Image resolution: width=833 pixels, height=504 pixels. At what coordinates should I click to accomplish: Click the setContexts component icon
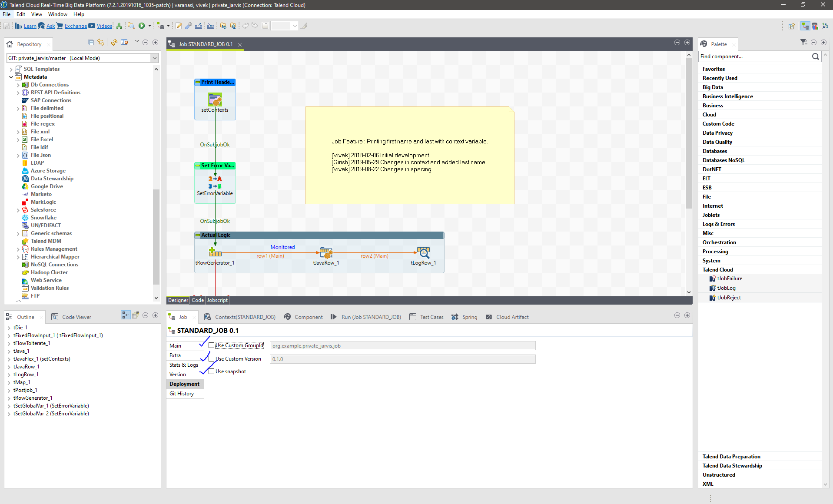[215, 100]
